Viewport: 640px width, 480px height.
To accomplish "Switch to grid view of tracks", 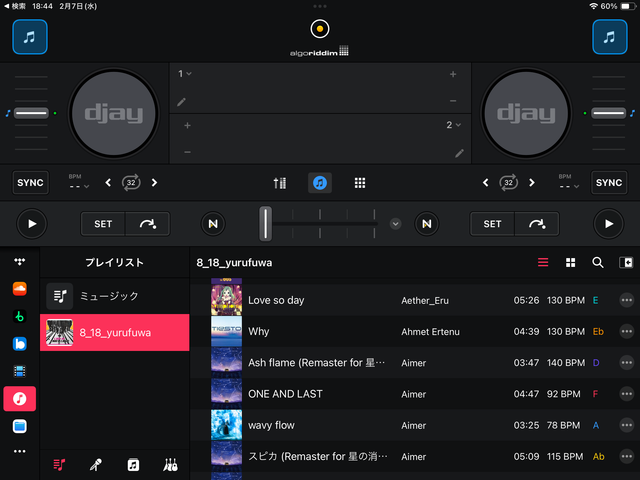I will click(x=571, y=262).
